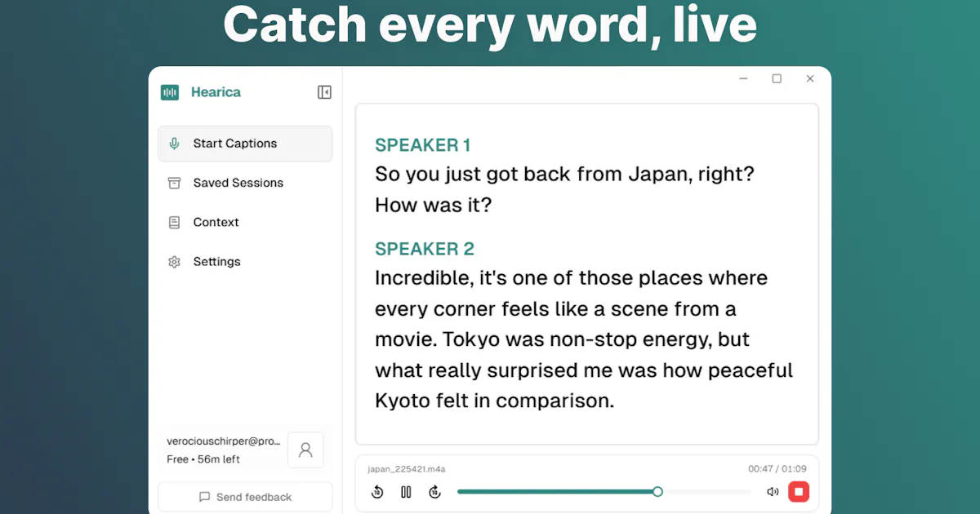
Task: Click the 'Free • 56m left' plan status
Action: 203,459
